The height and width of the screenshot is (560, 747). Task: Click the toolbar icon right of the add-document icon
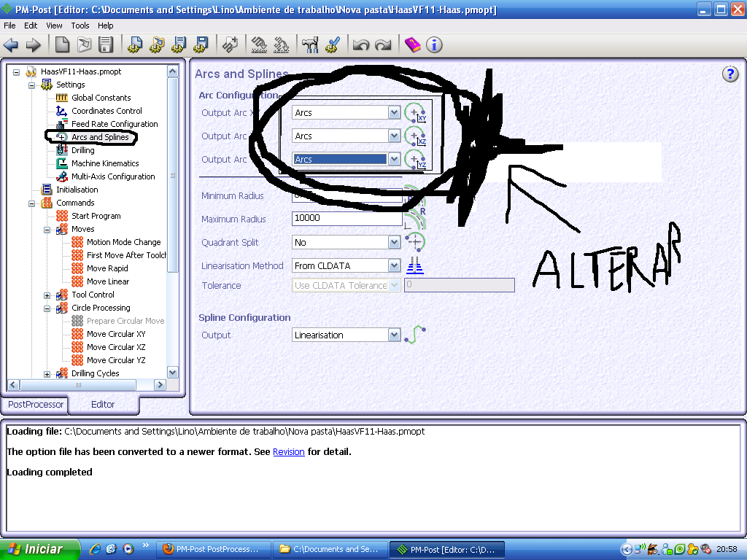(259, 45)
